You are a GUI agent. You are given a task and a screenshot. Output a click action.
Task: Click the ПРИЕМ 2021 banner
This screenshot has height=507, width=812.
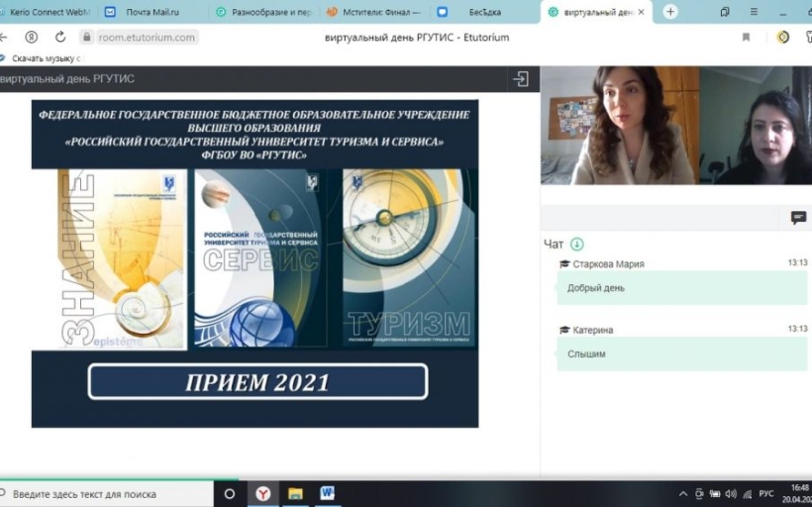(257, 382)
